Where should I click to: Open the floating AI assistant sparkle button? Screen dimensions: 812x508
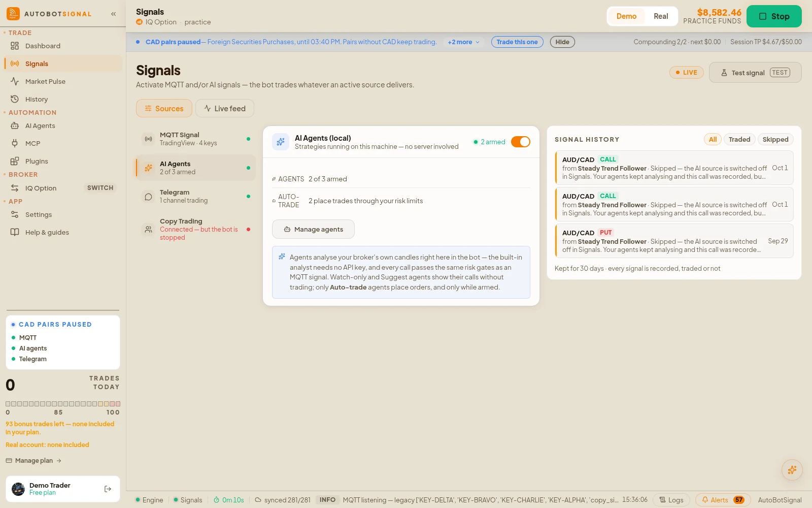pyautogui.click(x=792, y=470)
